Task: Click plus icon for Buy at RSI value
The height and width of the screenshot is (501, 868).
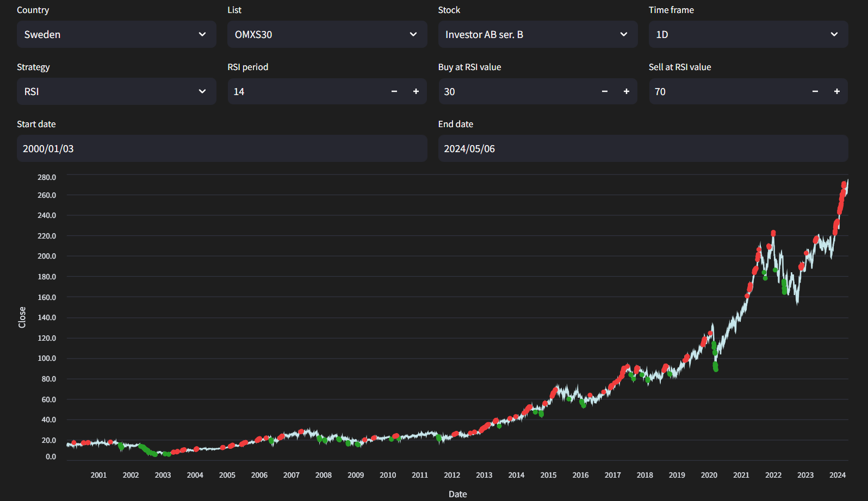Action: point(627,91)
